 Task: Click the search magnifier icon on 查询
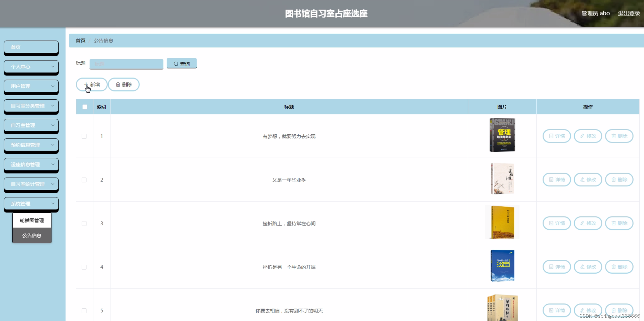tap(176, 64)
